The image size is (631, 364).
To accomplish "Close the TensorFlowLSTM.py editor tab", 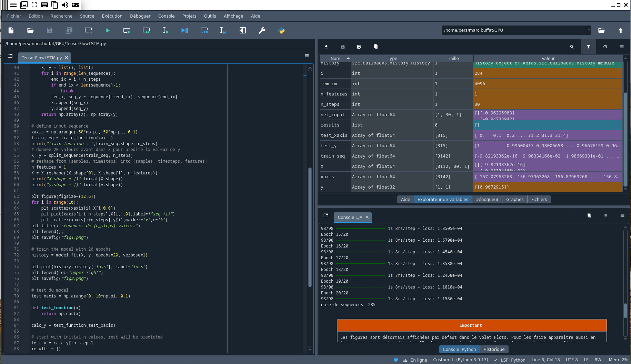I will pos(67,58).
